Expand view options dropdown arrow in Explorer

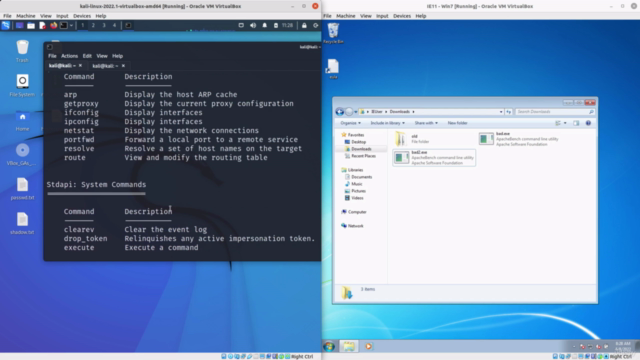[565, 123]
